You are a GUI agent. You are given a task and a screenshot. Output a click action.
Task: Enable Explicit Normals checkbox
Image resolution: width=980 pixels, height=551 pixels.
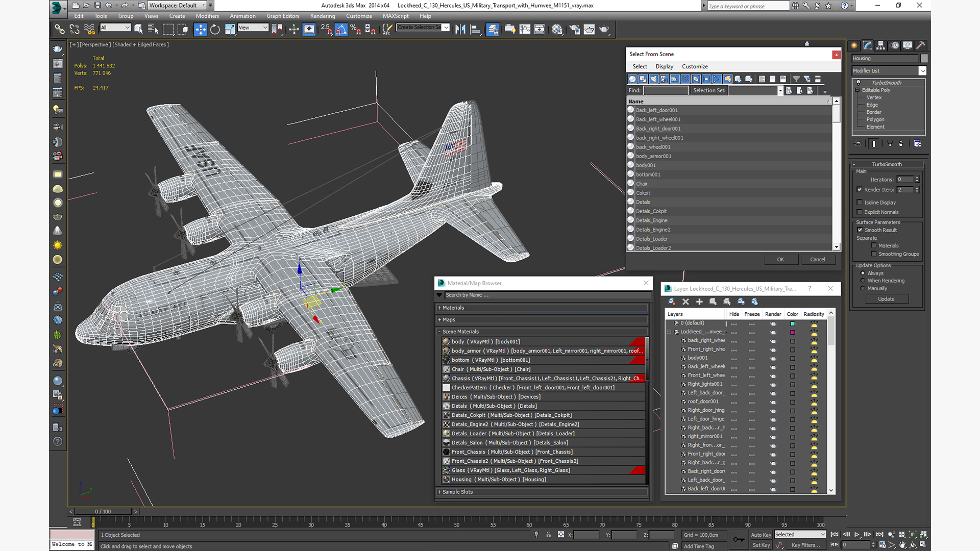click(860, 212)
